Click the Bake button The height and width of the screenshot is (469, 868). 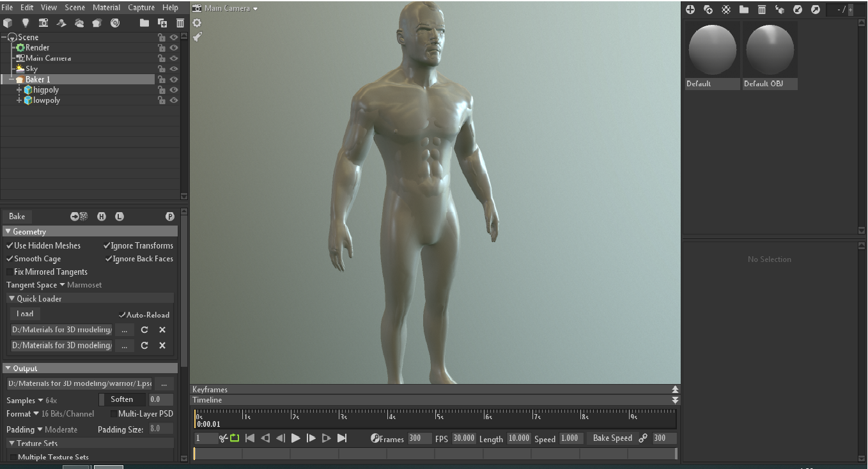pos(17,217)
